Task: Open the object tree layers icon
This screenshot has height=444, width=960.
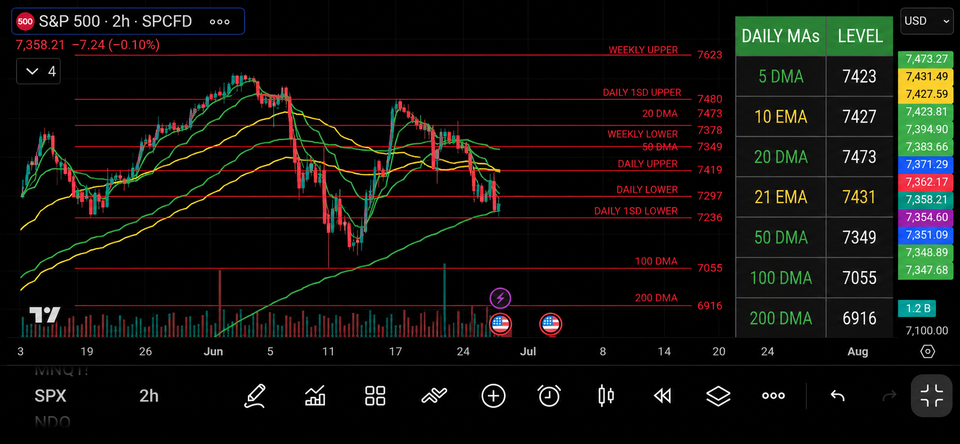Action: coord(718,396)
